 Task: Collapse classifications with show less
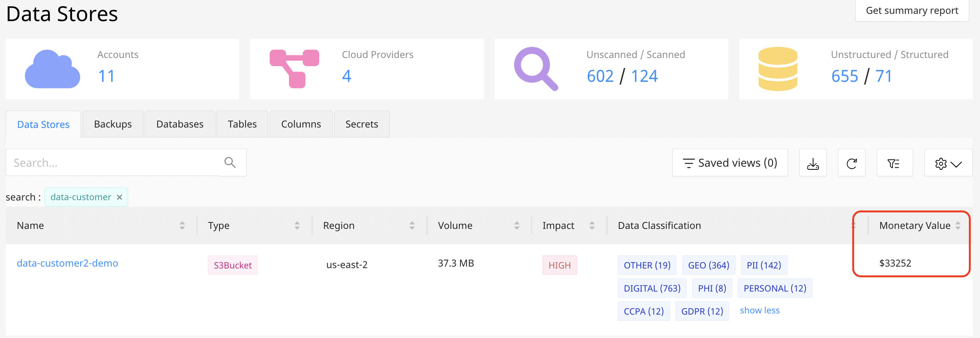[759, 310]
